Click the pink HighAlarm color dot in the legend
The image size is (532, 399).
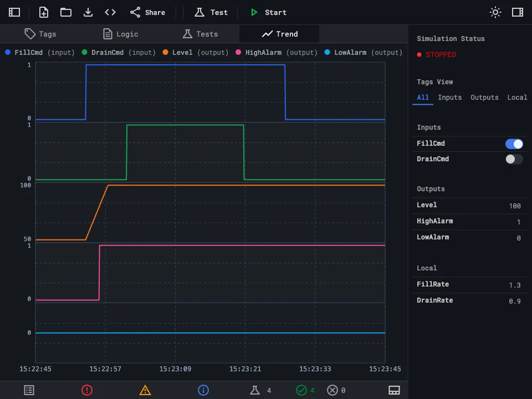[238, 52]
